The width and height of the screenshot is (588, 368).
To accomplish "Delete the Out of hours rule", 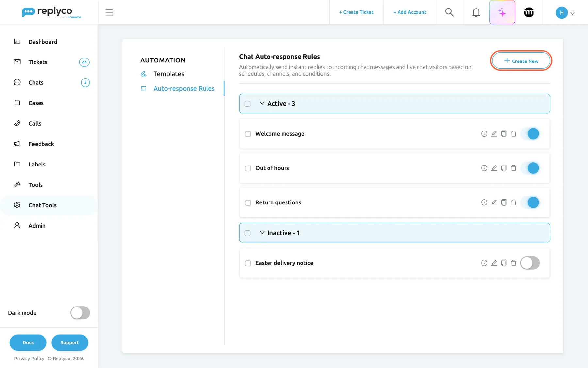I will [514, 168].
